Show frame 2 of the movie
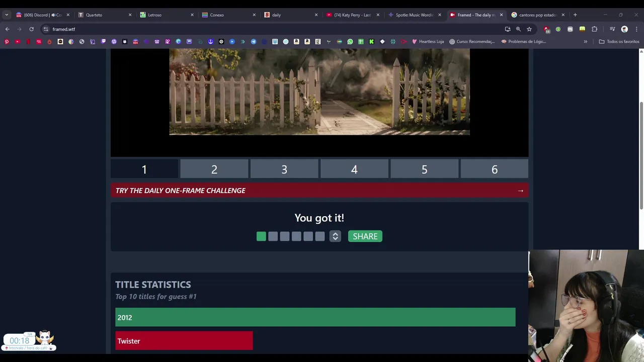The image size is (644, 362). click(214, 169)
